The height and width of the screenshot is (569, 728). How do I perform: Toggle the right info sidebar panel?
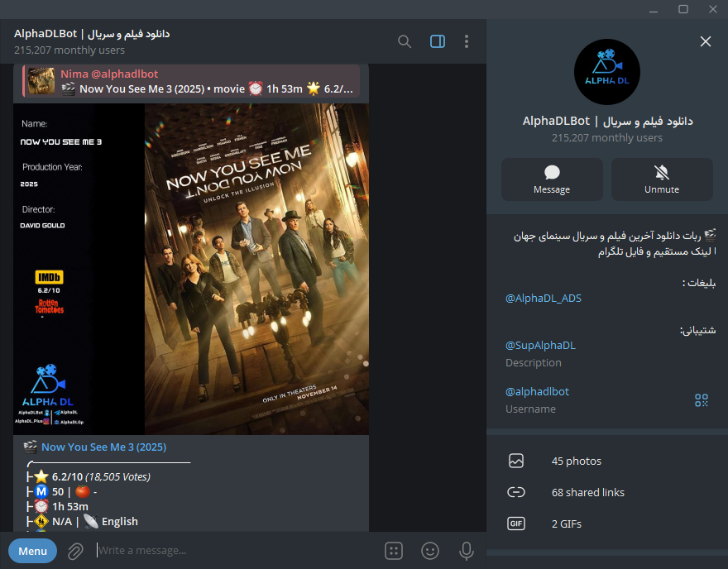click(x=438, y=41)
